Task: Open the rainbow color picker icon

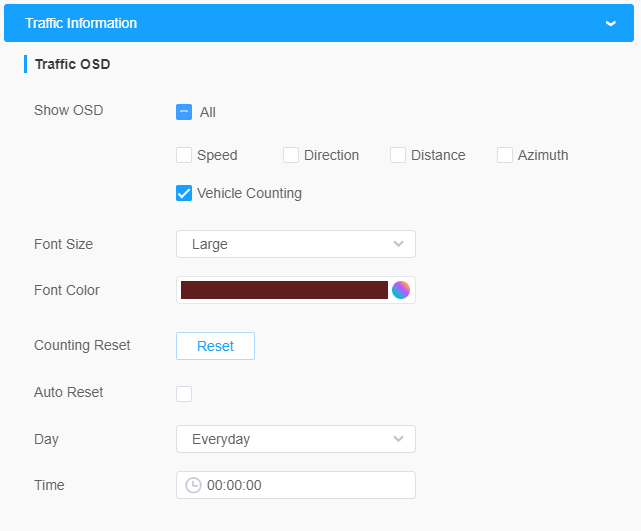Action: point(401,290)
